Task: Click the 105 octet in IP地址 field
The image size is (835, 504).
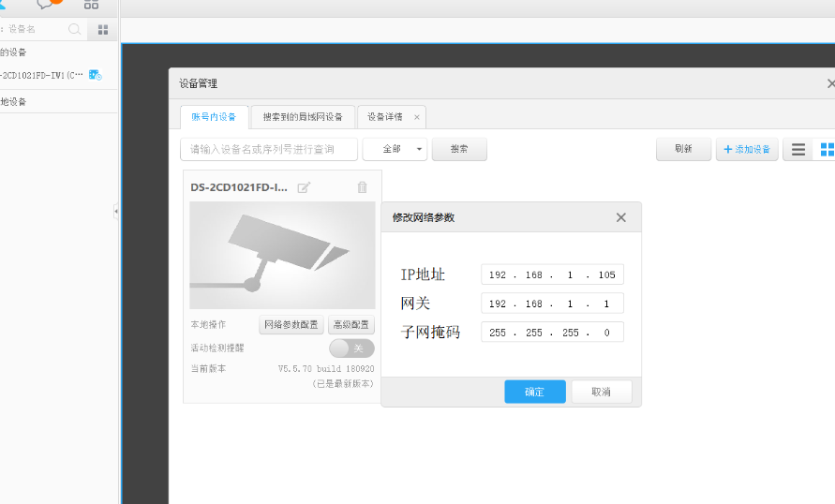Action: click(606, 275)
